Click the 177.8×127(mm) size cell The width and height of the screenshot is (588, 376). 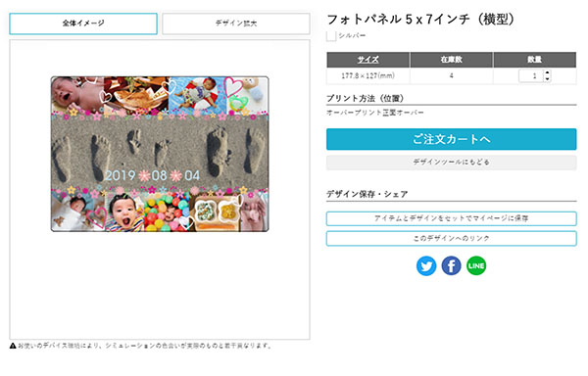367,76
